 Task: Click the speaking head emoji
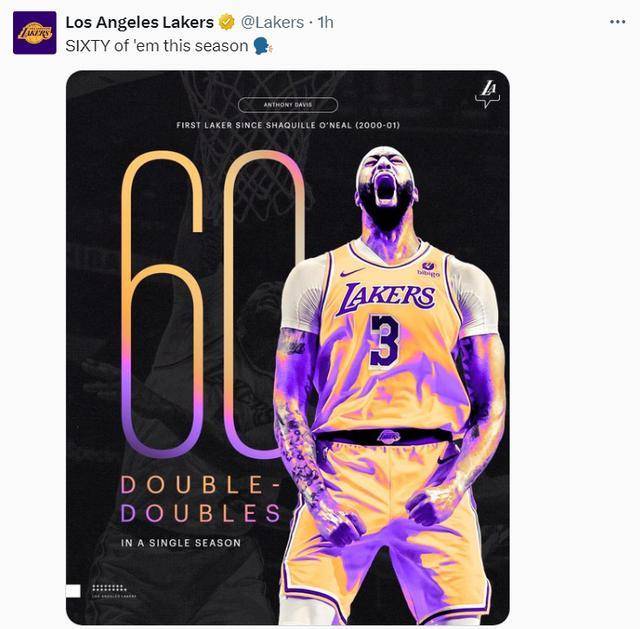coord(264,46)
